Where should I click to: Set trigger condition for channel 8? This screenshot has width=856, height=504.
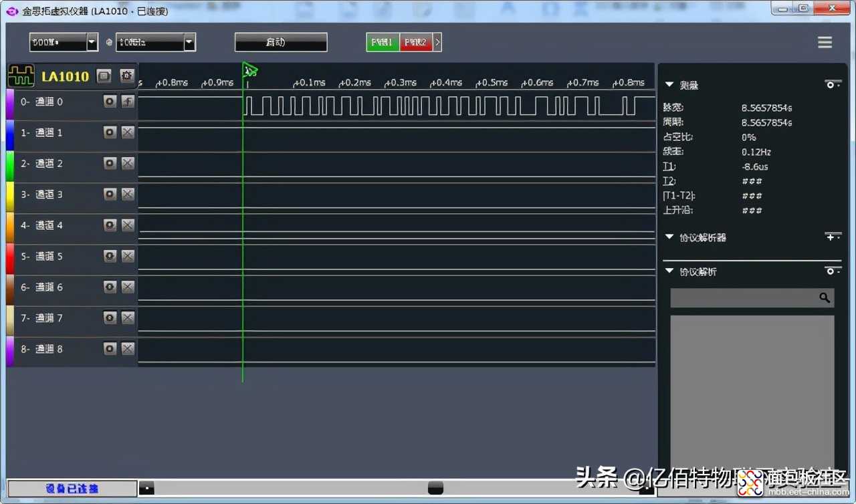click(x=128, y=348)
